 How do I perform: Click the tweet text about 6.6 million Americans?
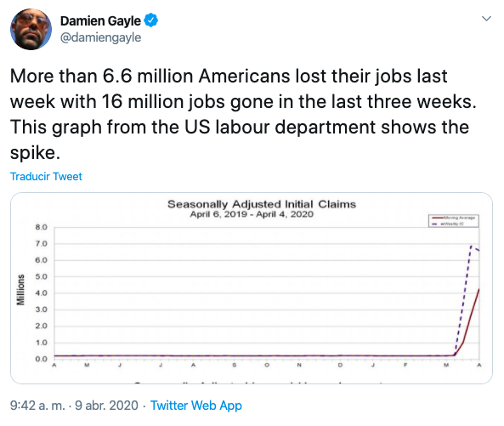coord(243,114)
